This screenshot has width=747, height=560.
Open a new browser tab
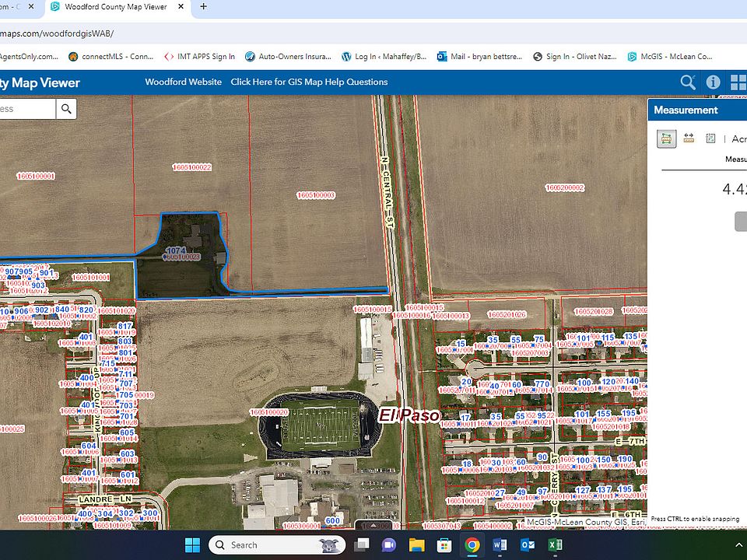(203, 6)
